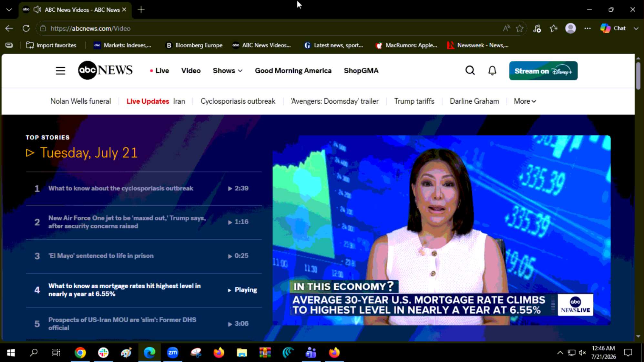Open the 'Avengers: Doomsday' trailer topic

tap(334, 101)
